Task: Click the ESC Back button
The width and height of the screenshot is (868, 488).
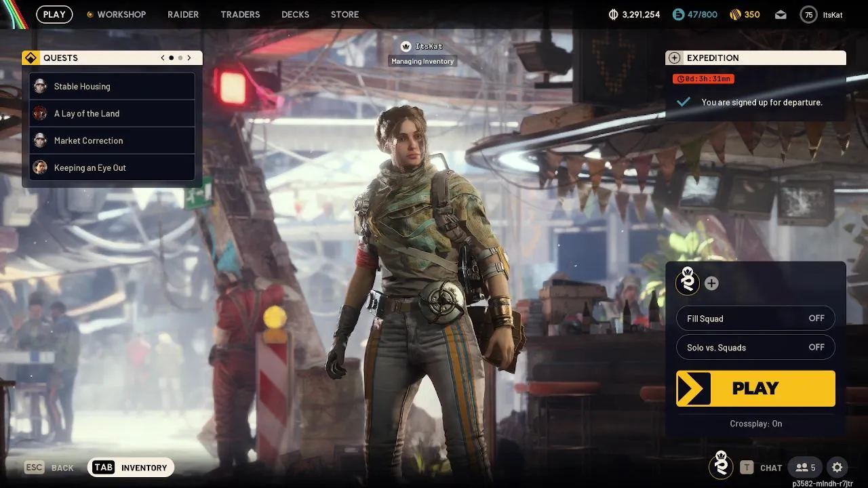Action: click(49, 468)
